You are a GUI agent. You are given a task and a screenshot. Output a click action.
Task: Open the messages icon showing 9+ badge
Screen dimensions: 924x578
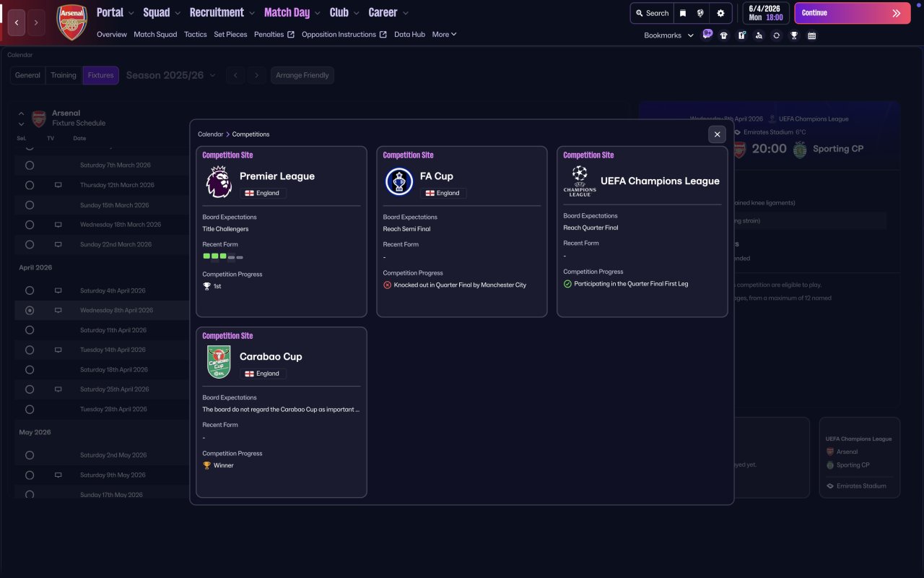pyautogui.click(x=707, y=35)
